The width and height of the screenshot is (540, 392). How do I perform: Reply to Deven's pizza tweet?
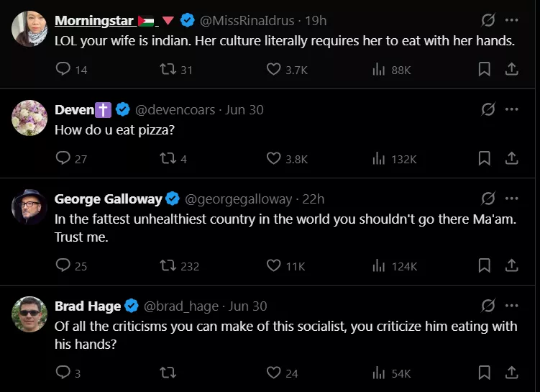[x=63, y=159]
